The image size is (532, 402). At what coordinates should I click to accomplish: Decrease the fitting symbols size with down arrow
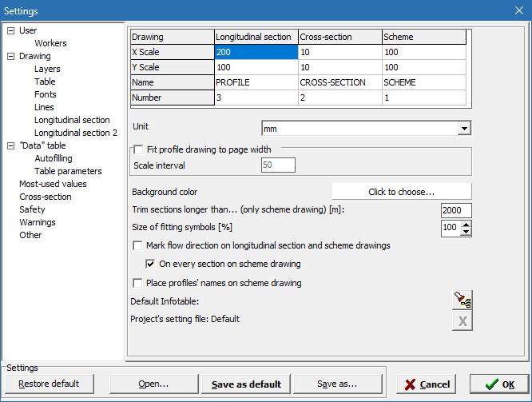[466, 233]
